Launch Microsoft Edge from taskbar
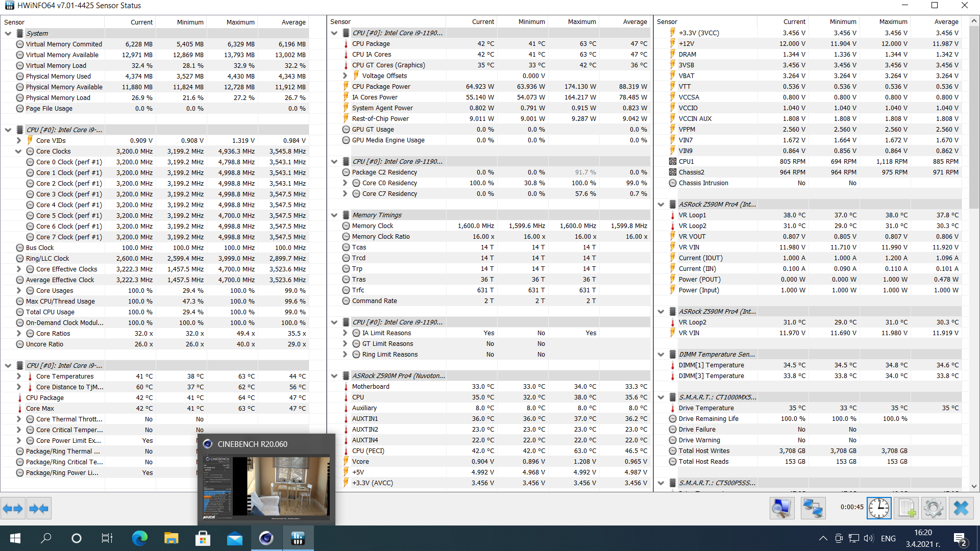 139,538
